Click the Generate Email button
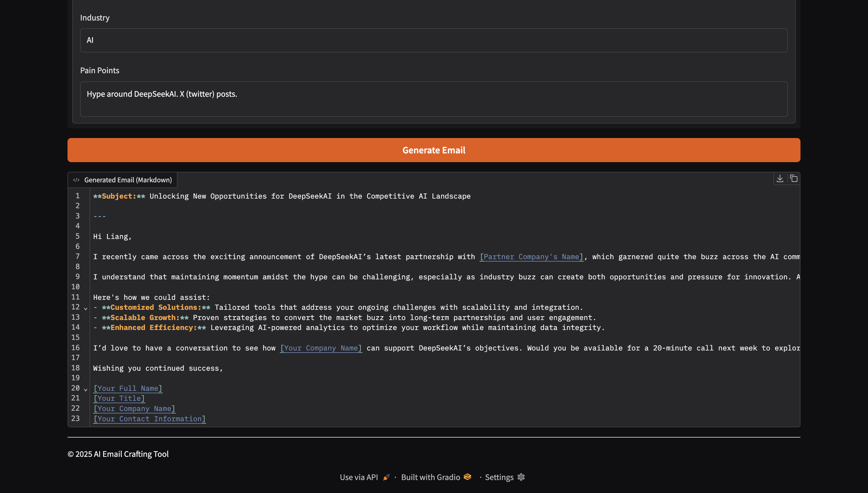 (434, 150)
